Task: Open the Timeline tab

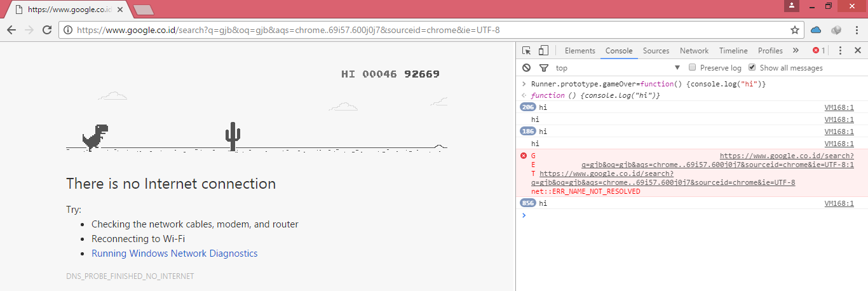Action: [733, 51]
